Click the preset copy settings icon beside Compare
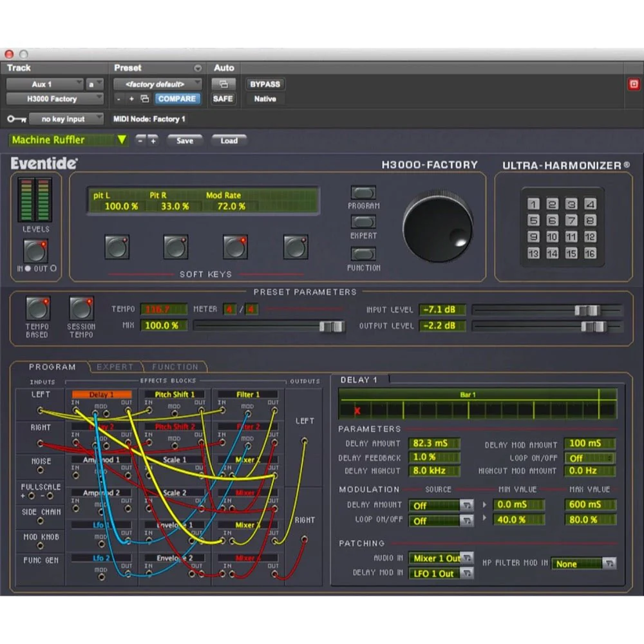Image resolution: width=644 pixels, height=644 pixels. point(144,99)
